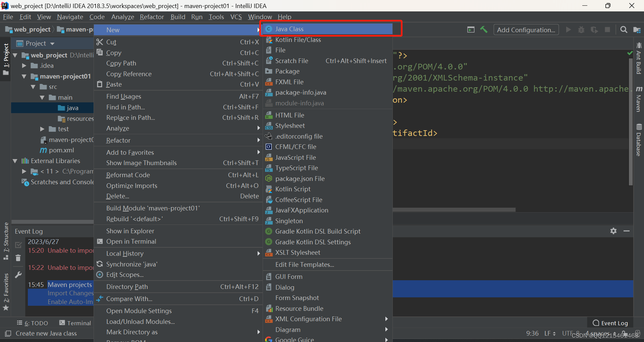
Task: Expand the XML Configuration File submenu
Action: click(328, 319)
